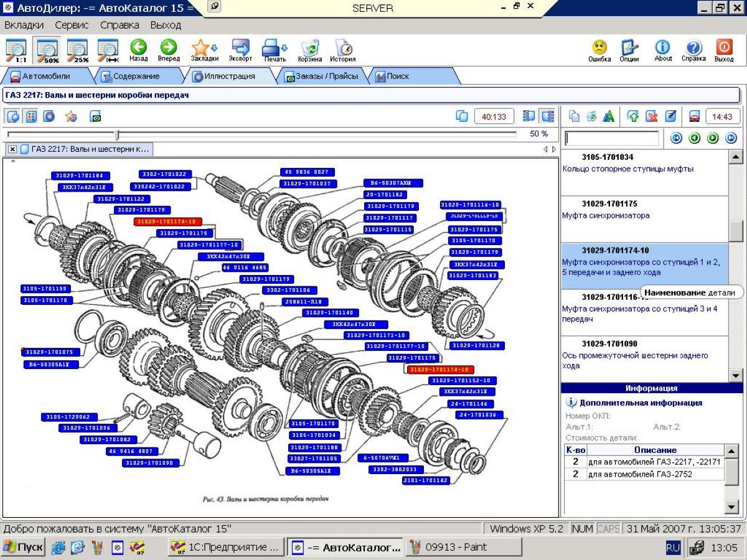Open the Закладки bookmarks dropdown

tap(205, 50)
